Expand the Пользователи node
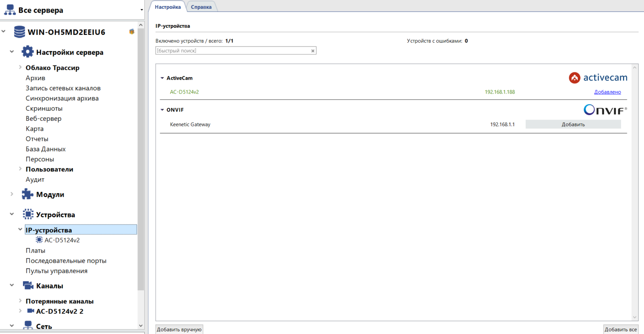 20,169
